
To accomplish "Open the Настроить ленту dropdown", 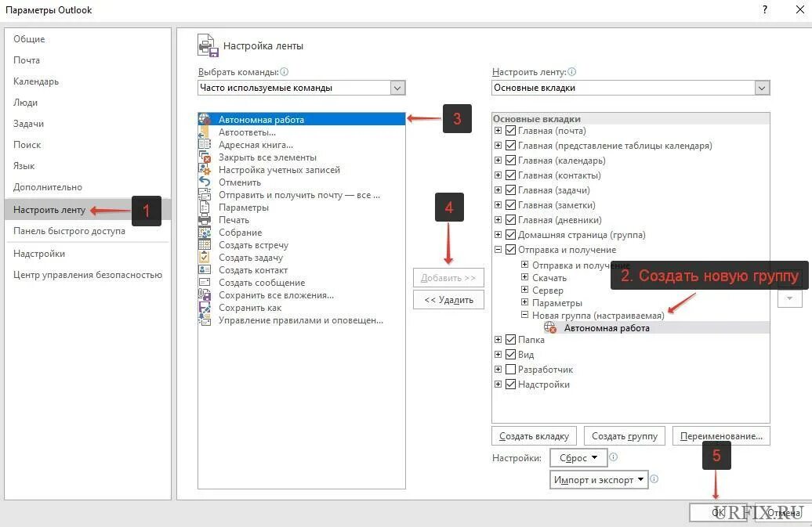I will (762, 88).
